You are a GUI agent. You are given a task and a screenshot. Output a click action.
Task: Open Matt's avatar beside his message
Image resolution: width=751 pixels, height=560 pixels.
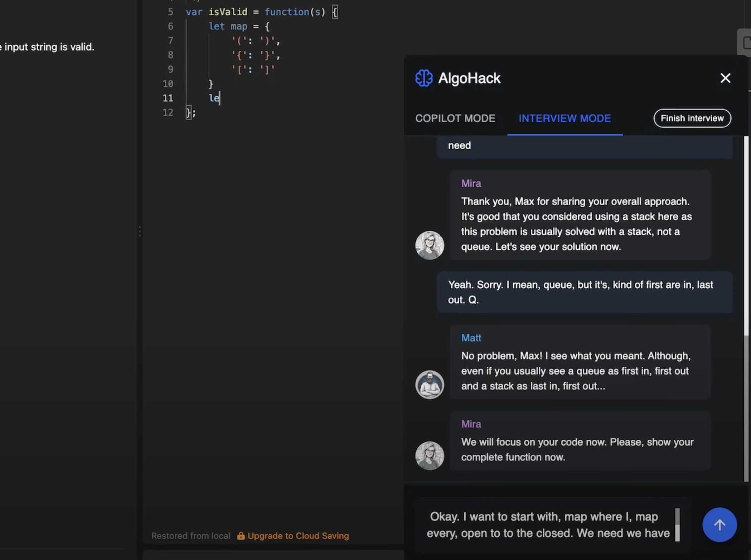tap(430, 384)
